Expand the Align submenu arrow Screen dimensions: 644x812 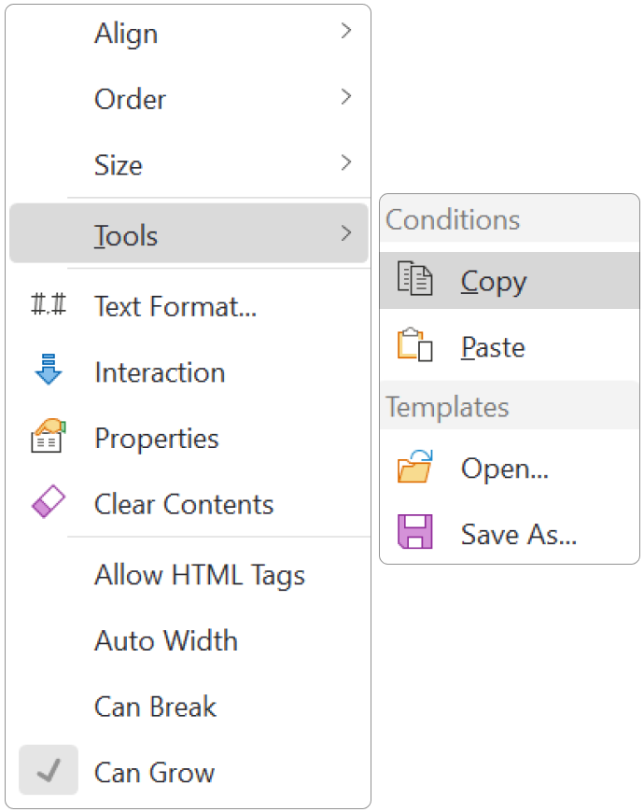coord(346,32)
